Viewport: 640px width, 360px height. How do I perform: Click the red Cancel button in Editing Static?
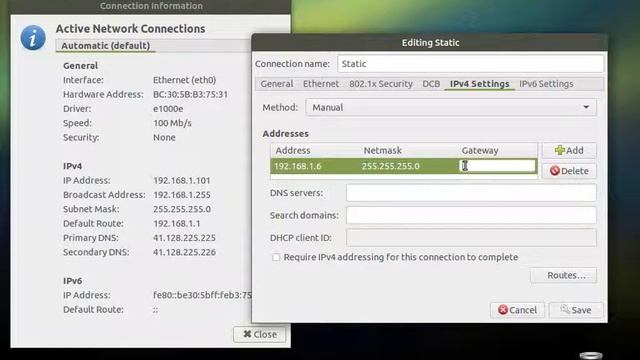(x=517, y=310)
